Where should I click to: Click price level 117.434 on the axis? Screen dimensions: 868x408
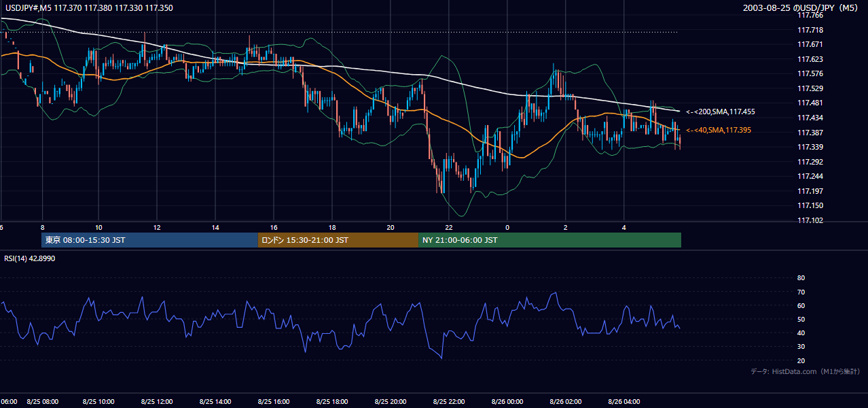pos(810,118)
